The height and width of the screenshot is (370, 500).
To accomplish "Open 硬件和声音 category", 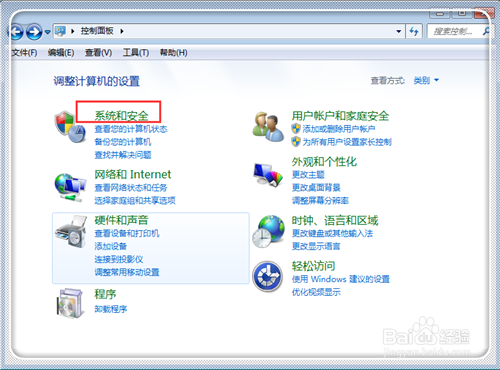I will [121, 220].
